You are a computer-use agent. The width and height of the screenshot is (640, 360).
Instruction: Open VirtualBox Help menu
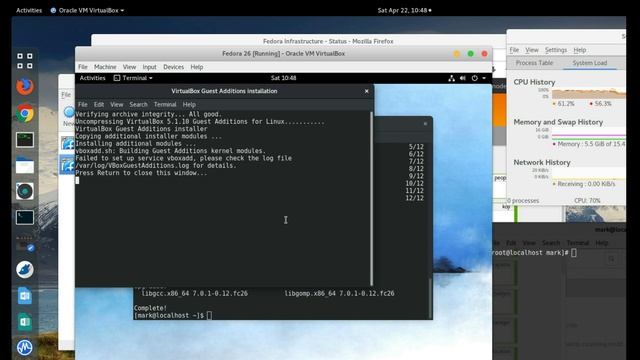coord(197,67)
